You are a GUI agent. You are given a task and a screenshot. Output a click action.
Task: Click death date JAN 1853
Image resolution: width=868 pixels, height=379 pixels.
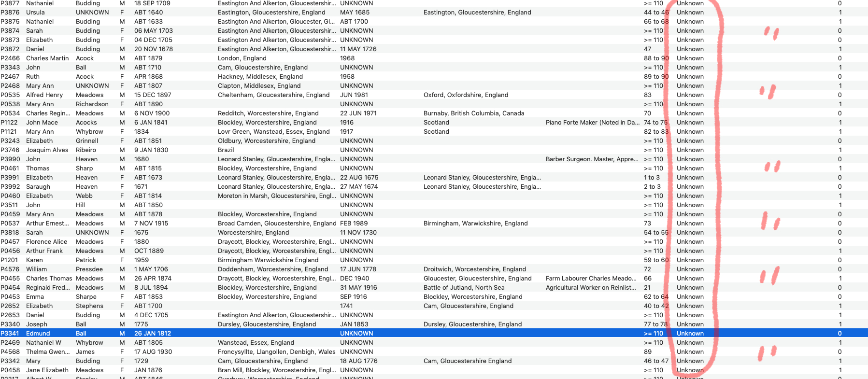(354, 324)
